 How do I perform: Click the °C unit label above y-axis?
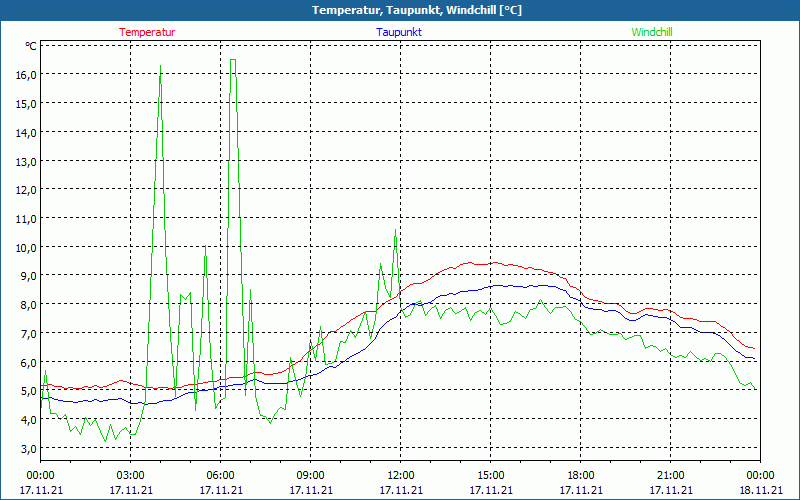click(31, 46)
